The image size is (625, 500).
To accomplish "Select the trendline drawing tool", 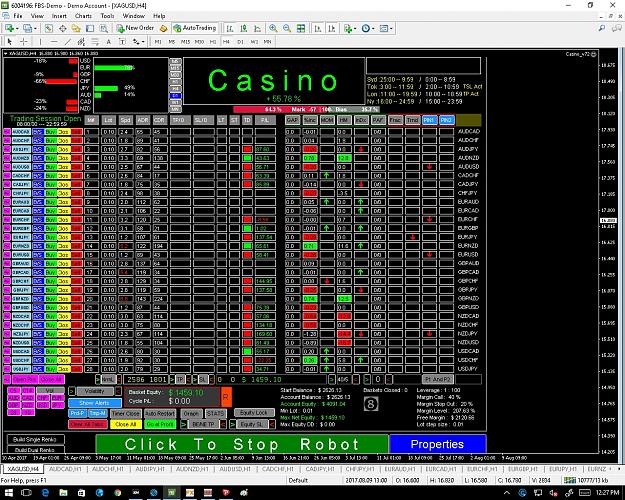I will pos(68,41).
